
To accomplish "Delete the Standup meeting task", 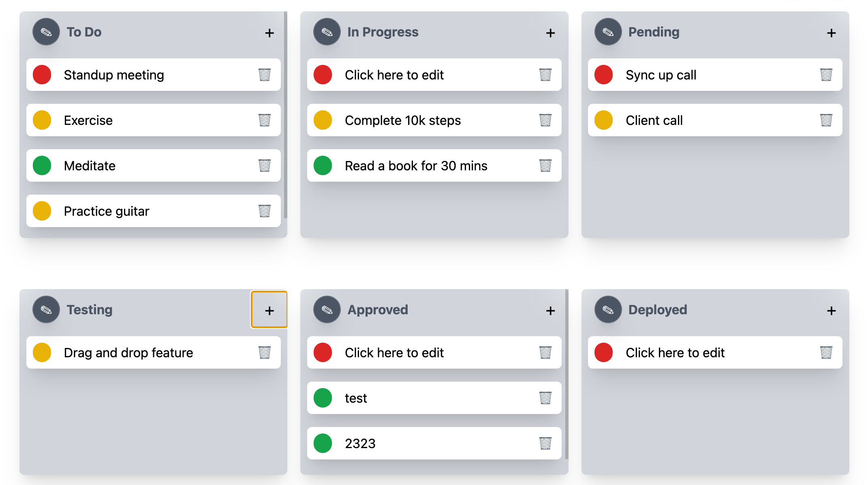I will pyautogui.click(x=264, y=75).
